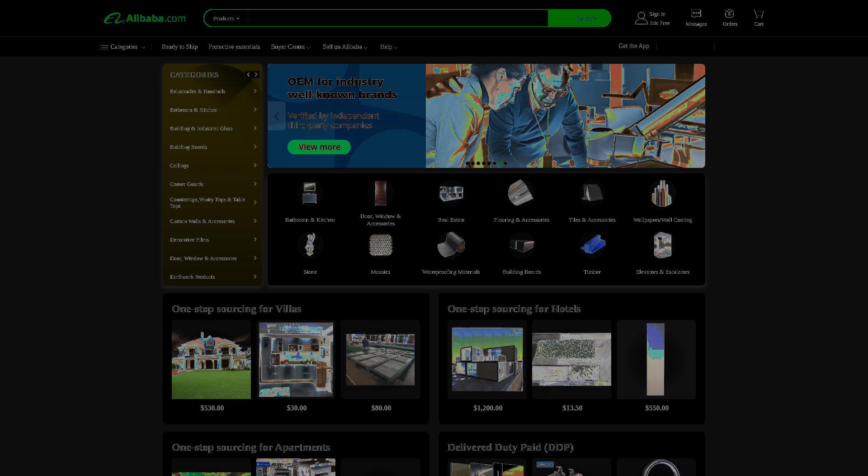This screenshot has width=868, height=476.
Task: Select the Timber category icon
Action: (x=592, y=245)
